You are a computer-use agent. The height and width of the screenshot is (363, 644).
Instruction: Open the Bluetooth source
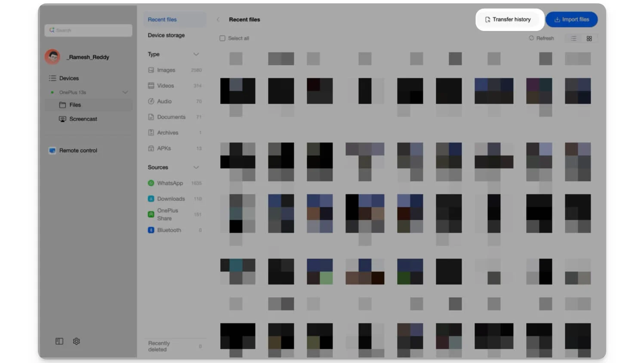pyautogui.click(x=169, y=230)
